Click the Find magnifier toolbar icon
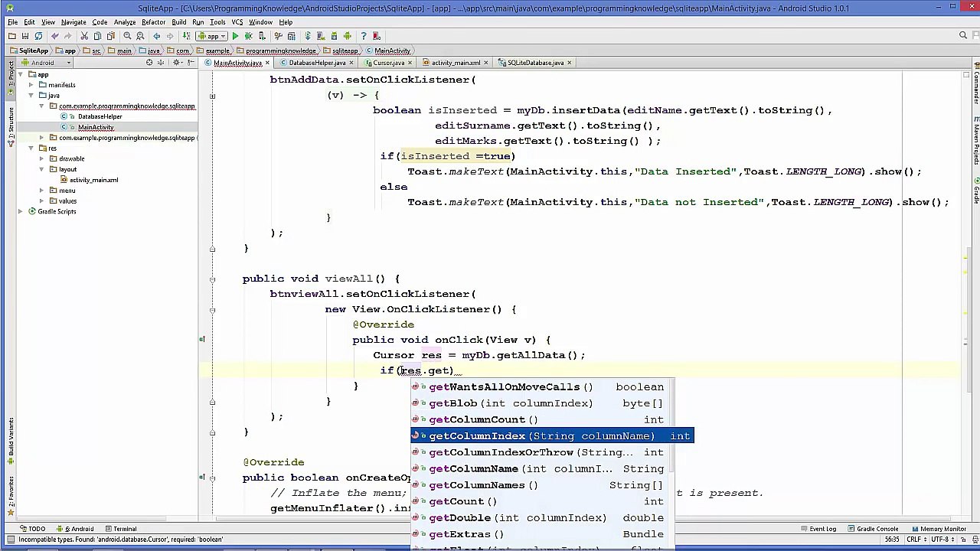Image resolution: width=980 pixels, height=551 pixels. (x=127, y=36)
